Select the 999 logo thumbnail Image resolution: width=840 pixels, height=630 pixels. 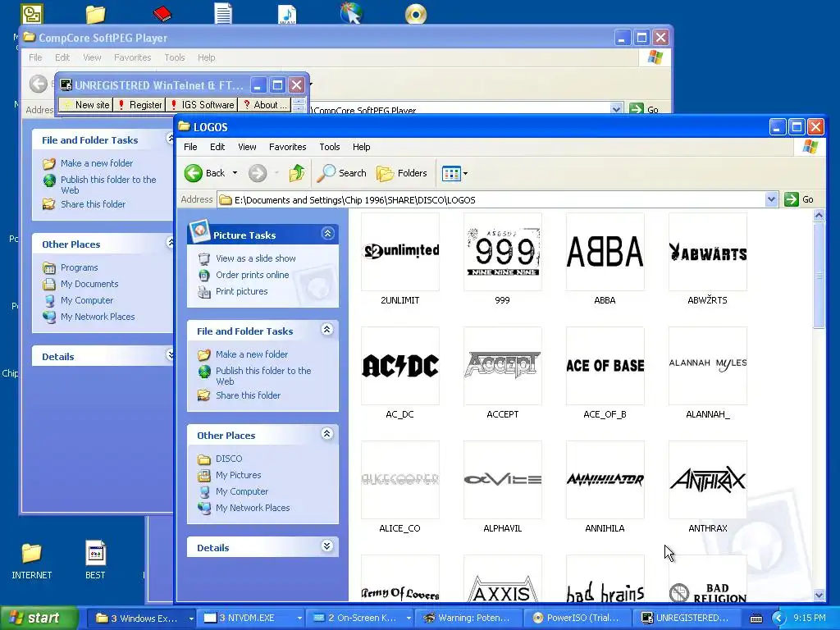click(x=503, y=253)
